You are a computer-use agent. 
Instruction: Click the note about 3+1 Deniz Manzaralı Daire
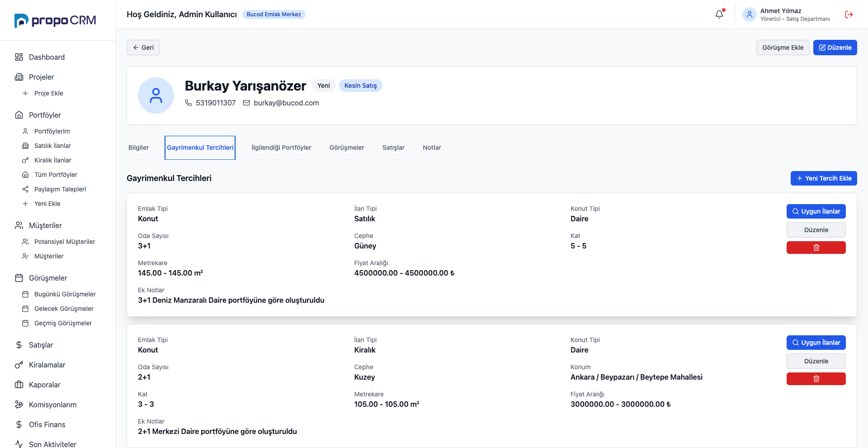pos(231,300)
